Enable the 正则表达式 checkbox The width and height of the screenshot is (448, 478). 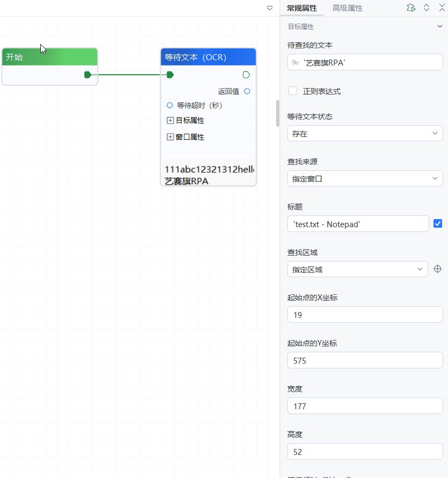pos(293,91)
